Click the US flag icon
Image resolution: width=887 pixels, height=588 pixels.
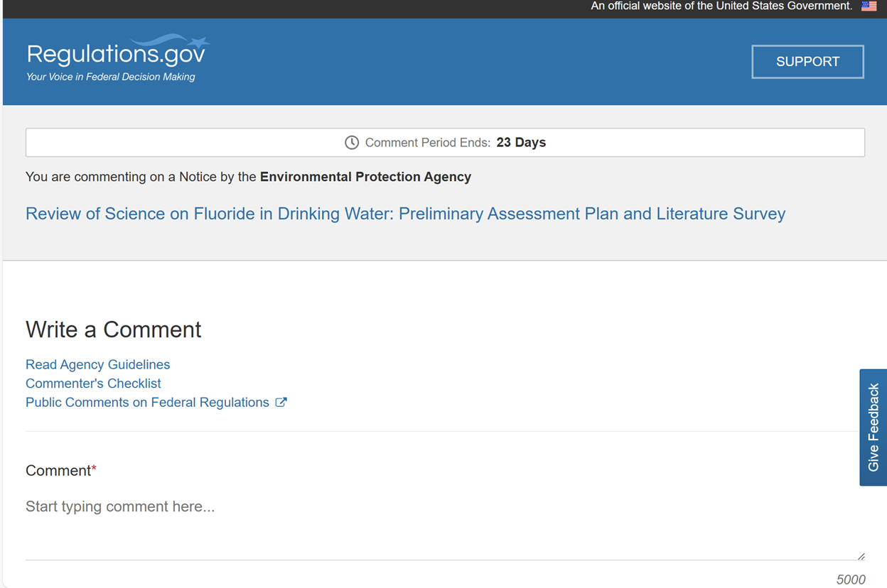click(x=869, y=6)
